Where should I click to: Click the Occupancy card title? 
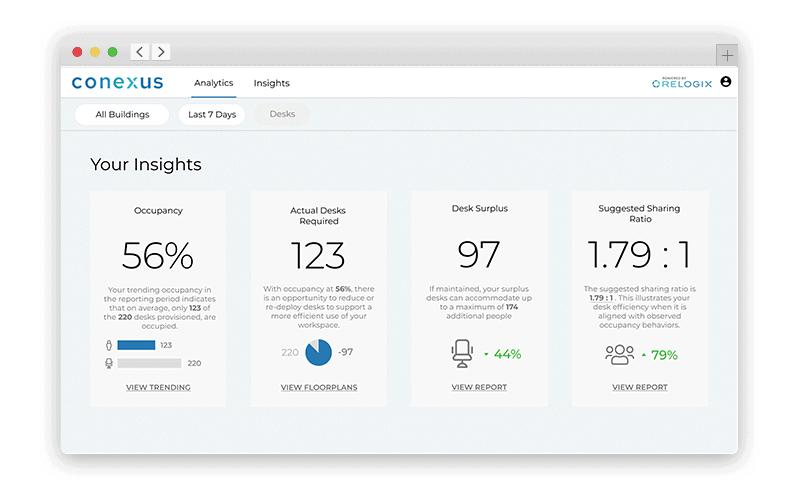tap(158, 210)
